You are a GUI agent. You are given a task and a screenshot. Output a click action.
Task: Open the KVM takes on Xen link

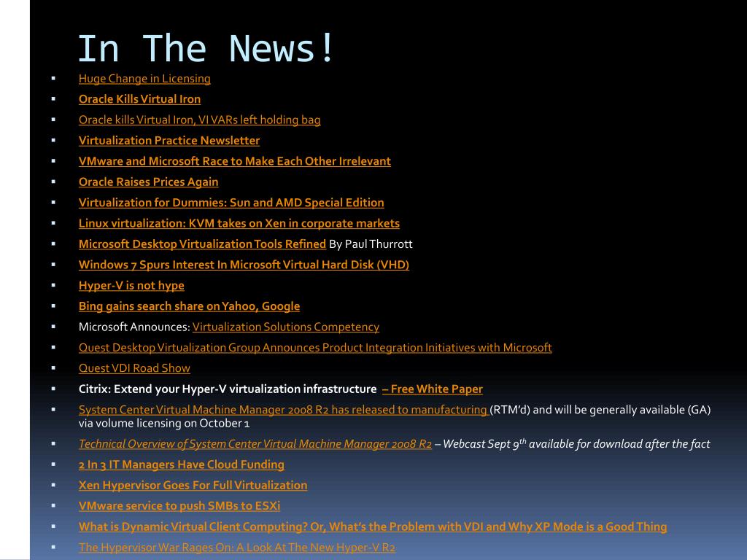click(x=239, y=223)
